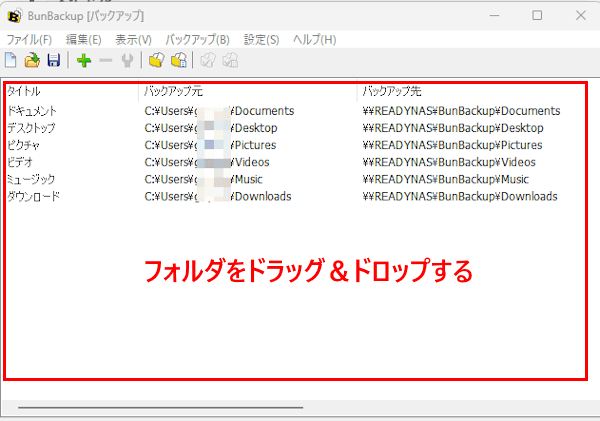Click the タイトル column header

point(24,91)
